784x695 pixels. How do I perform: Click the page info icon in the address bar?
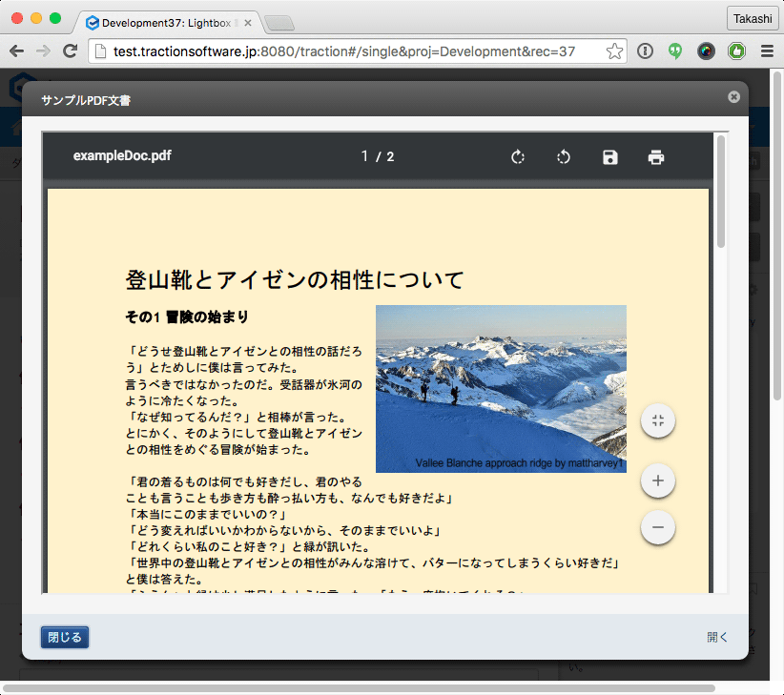[x=100, y=51]
